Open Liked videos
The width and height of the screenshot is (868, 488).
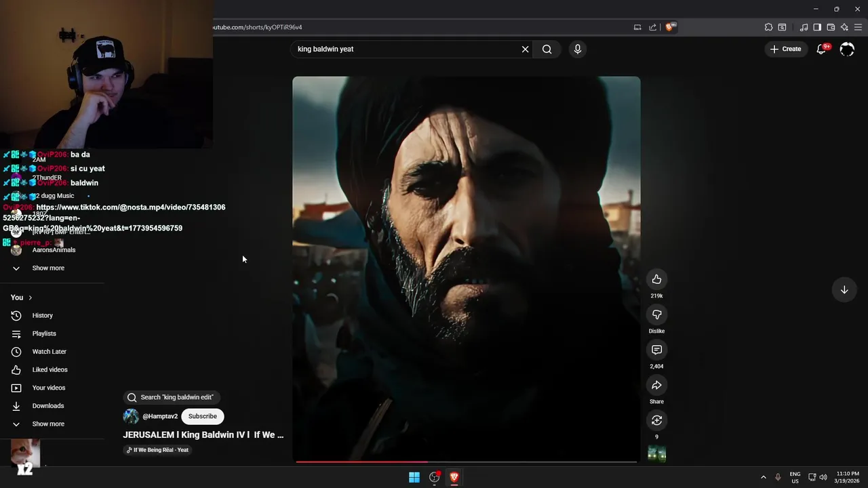[50, 370]
